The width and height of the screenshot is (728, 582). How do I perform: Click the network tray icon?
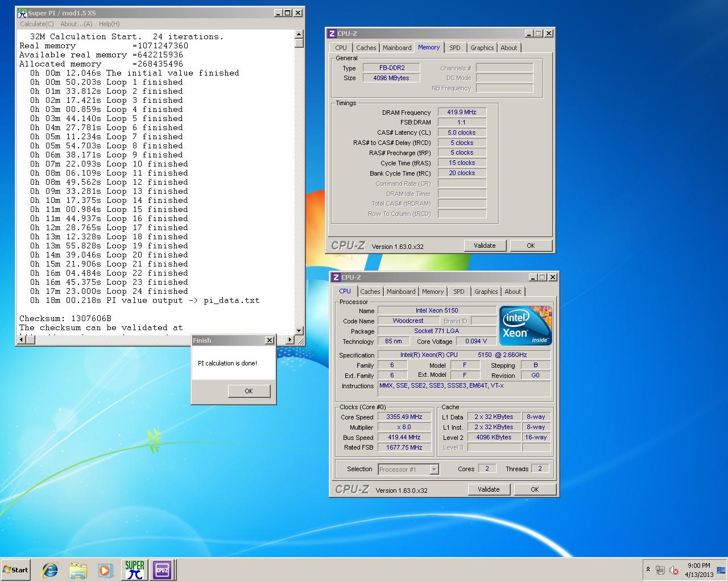pyautogui.click(x=660, y=570)
